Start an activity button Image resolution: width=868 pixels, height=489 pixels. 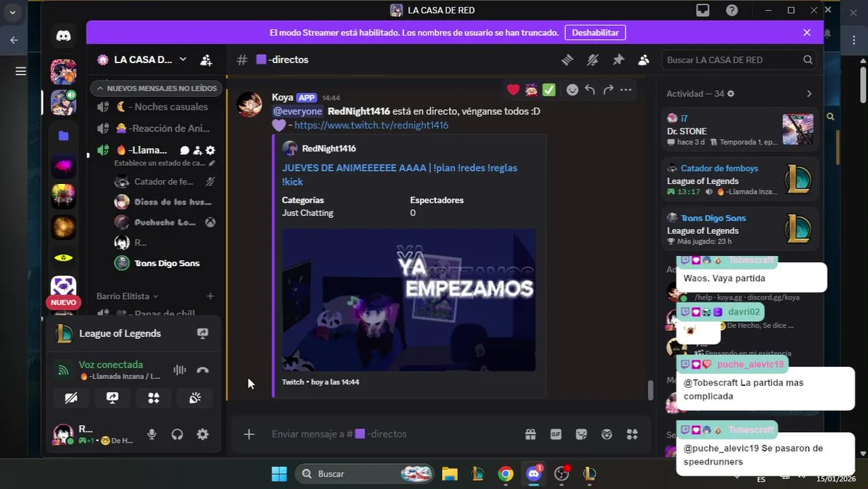pyautogui.click(x=154, y=398)
